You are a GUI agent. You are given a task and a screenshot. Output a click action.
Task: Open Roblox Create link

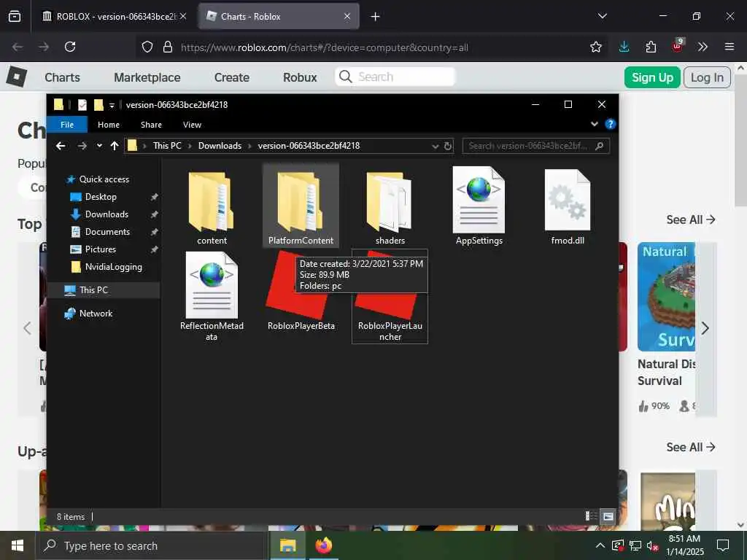[231, 77]
